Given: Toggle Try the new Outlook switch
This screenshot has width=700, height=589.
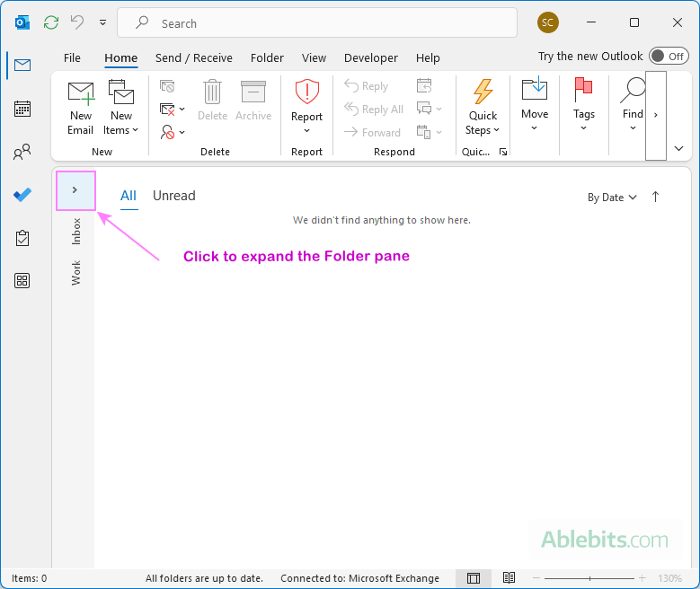Looking at the screenshot, I should 669,57.
